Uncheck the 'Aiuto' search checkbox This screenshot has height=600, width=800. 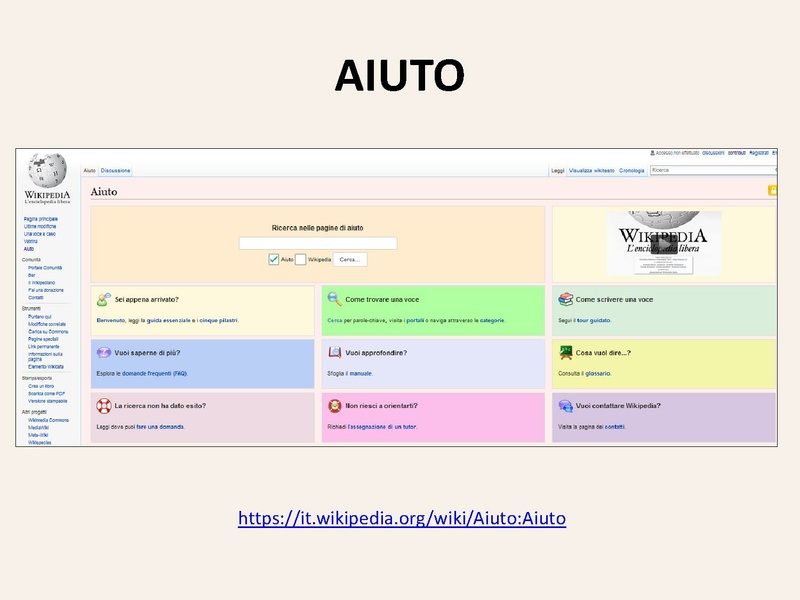click(274, 259)
